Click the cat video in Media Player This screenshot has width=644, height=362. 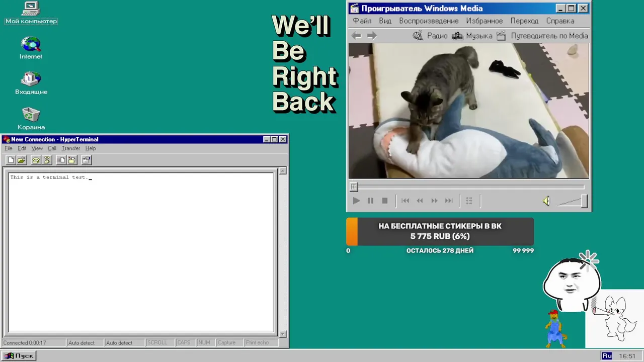(468, 111)
